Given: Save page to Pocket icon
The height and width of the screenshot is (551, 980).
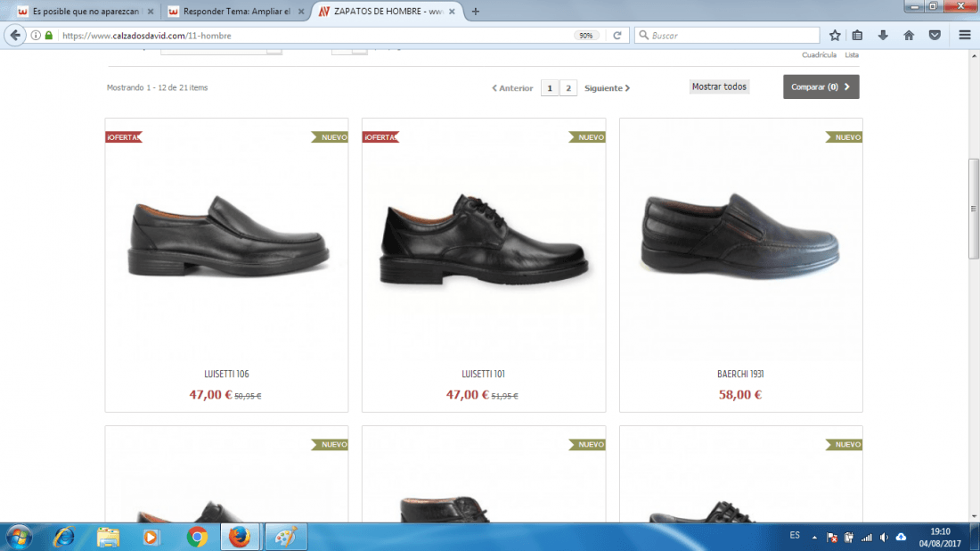Looking at the screenshot, I should 935,36.
